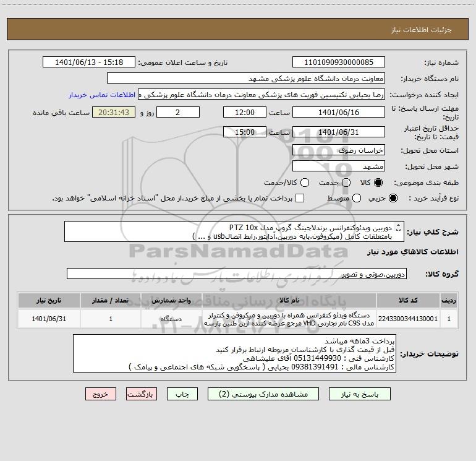The image size is (476, 461).
Task: Click the request creator field رضا یحیایی
Action: point(261,95)
